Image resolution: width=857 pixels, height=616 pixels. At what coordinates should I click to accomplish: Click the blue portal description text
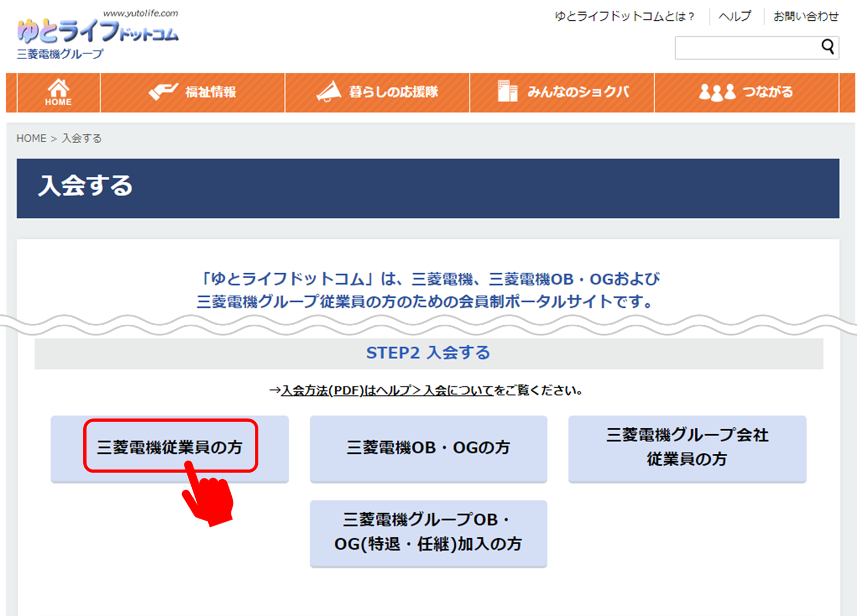(x=428, y=290)
